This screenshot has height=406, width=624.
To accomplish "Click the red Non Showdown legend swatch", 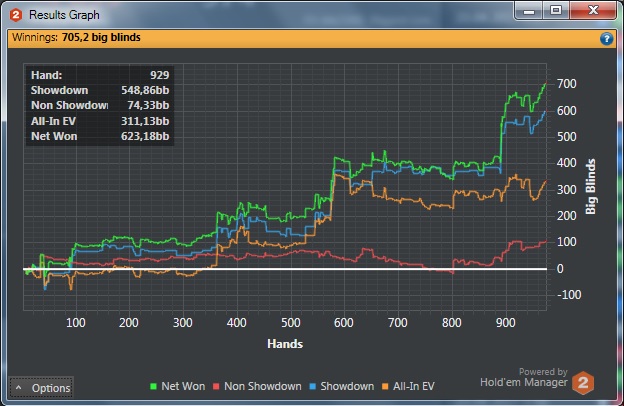I will [216, 386].
